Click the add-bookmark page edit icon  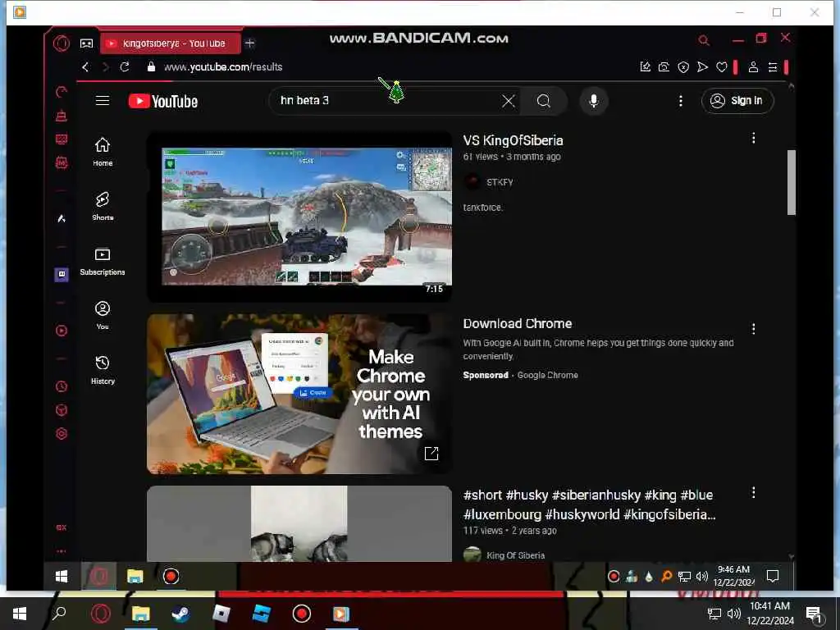click(x=645, y=67)
